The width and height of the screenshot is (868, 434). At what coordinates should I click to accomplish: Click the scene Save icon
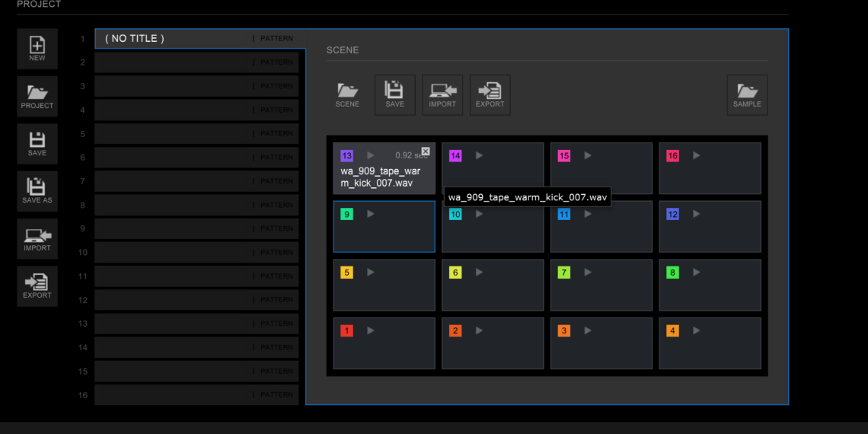[x=394, y=94]
